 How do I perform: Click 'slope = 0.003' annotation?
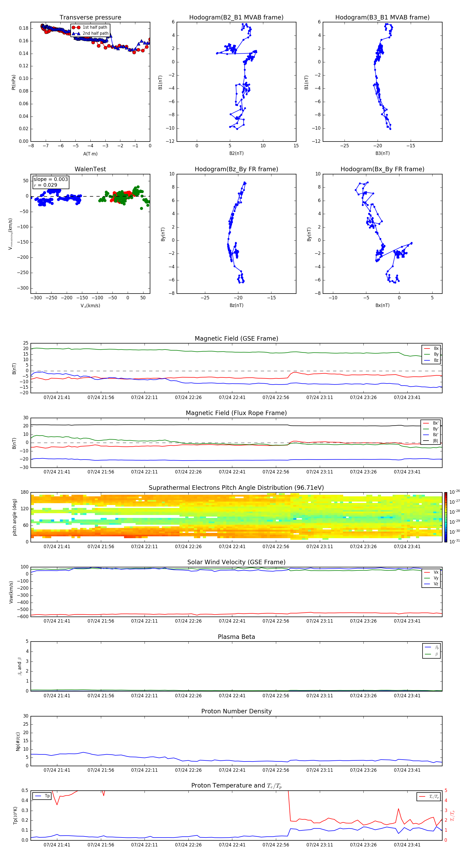(x=50, y=179)
